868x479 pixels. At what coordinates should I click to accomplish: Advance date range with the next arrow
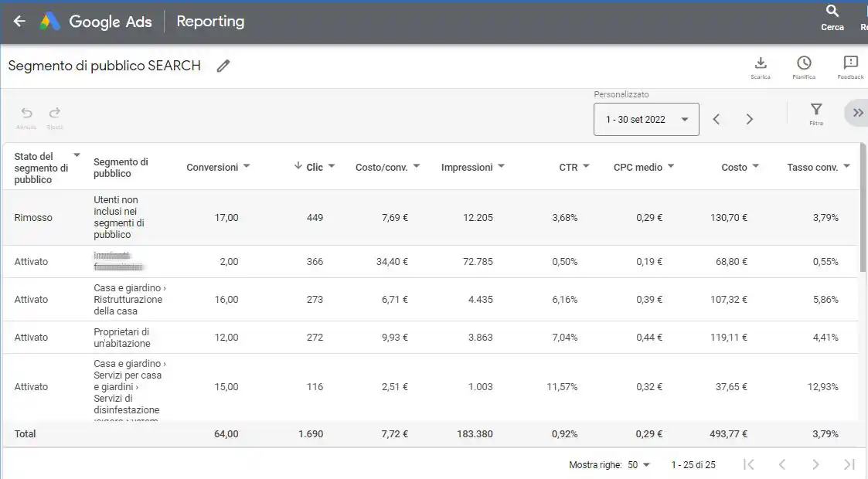click(x=748, y=119)
